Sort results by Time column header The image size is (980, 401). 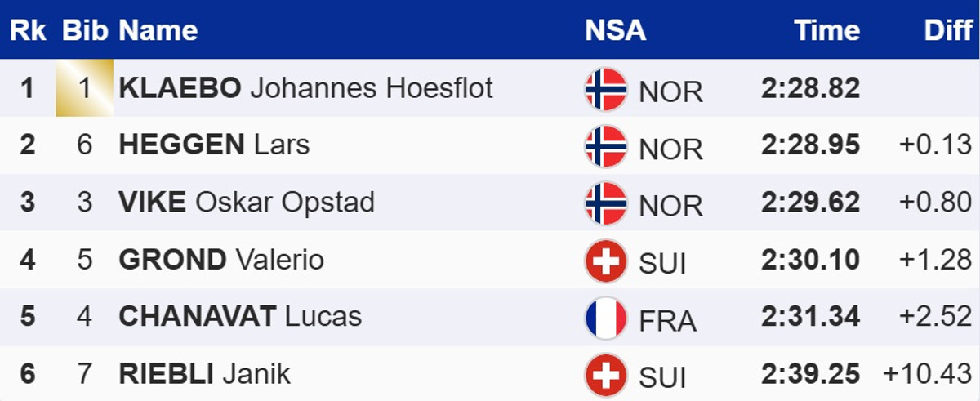coord(827,30)
